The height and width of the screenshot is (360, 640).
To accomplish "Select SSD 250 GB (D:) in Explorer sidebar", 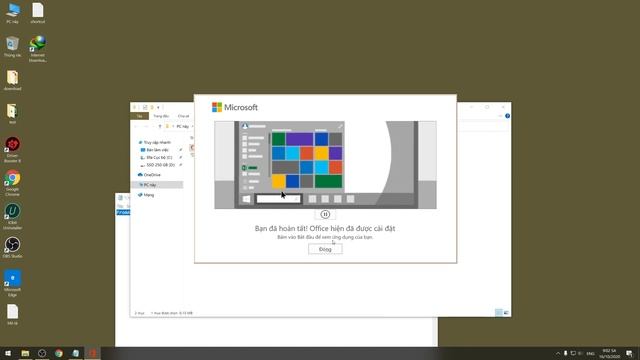I will [160, 165].
